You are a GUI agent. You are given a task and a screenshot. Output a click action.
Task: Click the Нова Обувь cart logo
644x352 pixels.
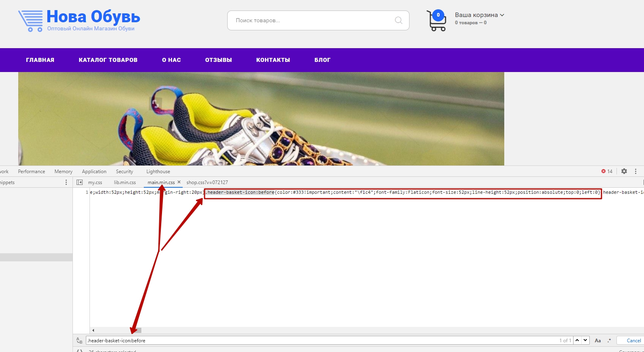point(31,21)
